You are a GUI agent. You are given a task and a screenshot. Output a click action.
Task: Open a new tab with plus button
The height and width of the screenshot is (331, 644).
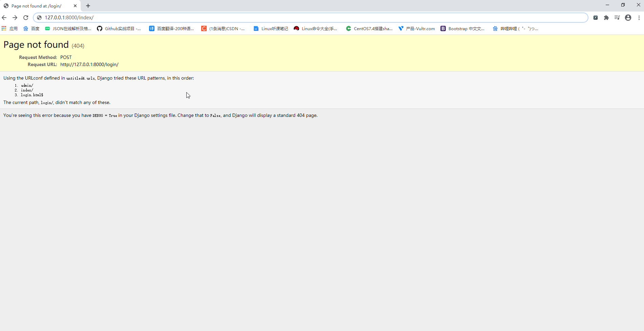point(88,6)
